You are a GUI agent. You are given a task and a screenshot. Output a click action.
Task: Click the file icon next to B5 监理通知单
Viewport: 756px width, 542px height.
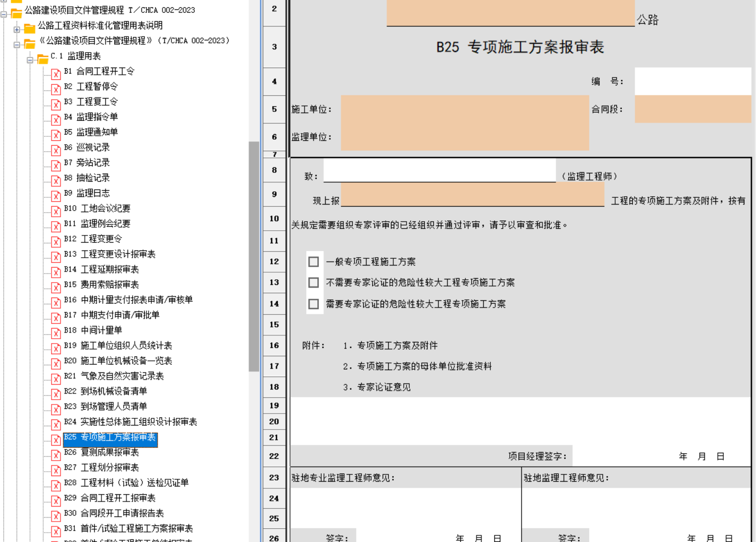[56, 135]
